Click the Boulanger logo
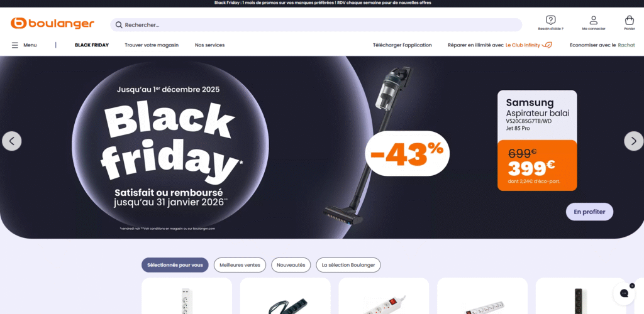 [x=52, y=24]
